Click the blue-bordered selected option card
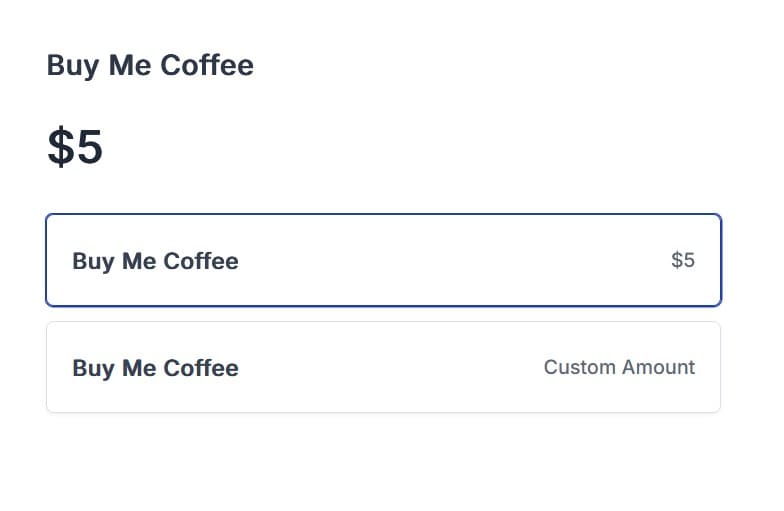 (383, 260)
